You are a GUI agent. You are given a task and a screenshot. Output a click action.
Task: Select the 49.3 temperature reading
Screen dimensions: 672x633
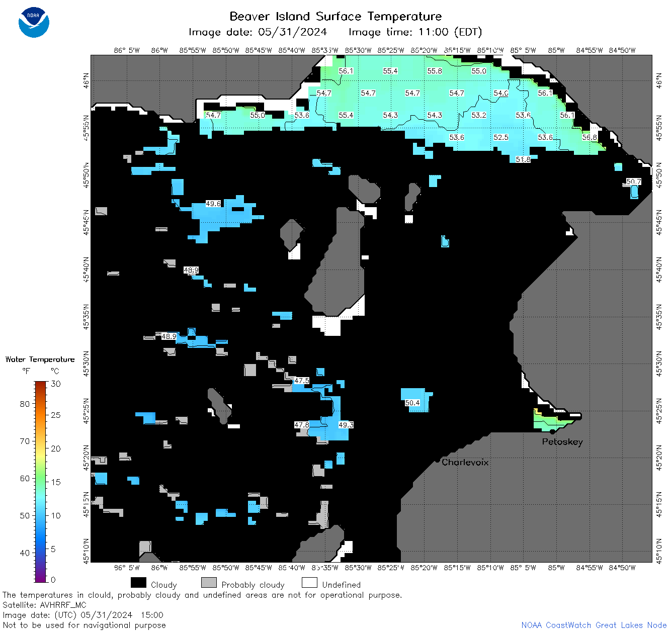[x=346, y=425]
